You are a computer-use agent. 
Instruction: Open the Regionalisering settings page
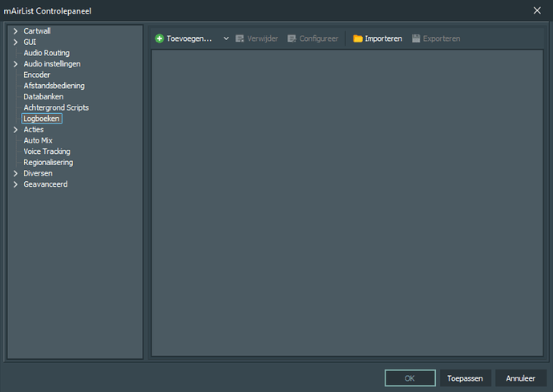pyautogui.click(x=48, y=162)
